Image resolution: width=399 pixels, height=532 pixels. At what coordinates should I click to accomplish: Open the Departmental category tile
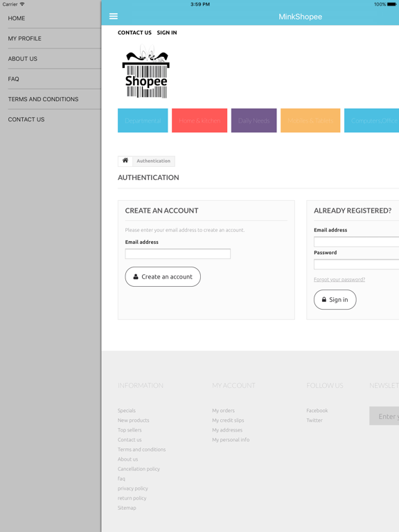[143, 121]
